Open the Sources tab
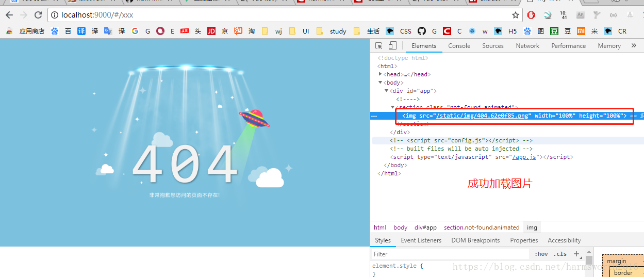Viewport: 644px width, 277px height. 493,45
